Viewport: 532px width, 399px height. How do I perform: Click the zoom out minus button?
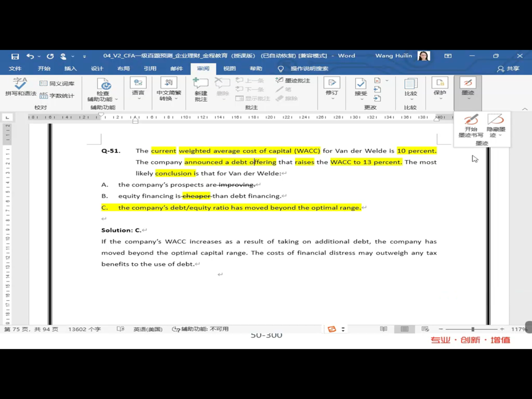441,329
